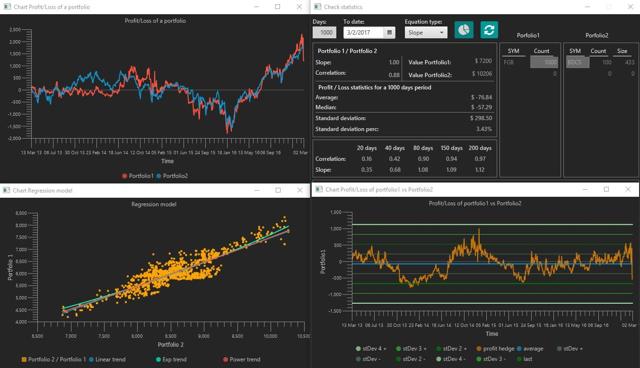
Task: Click the last legend marker
Action: coord(519,359)
